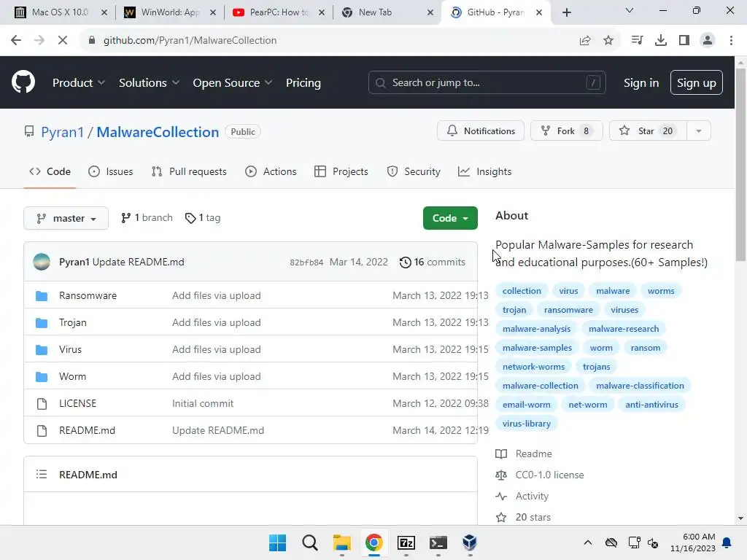The width and height of the screenshot is (747, 560).
Task: Open the Worm folder
Action: tap(72, 377)
